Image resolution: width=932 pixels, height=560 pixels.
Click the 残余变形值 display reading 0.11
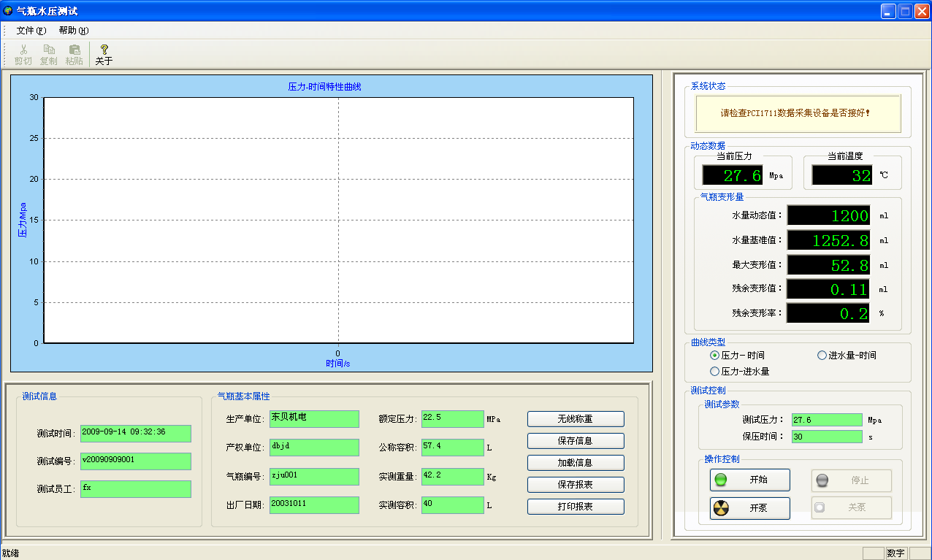tap(828, 289)
